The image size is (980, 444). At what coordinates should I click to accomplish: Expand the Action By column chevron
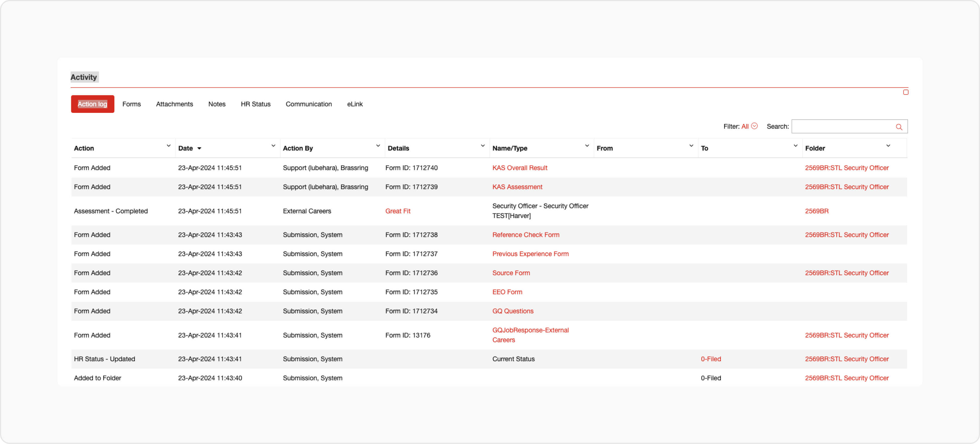coord(378,145)
